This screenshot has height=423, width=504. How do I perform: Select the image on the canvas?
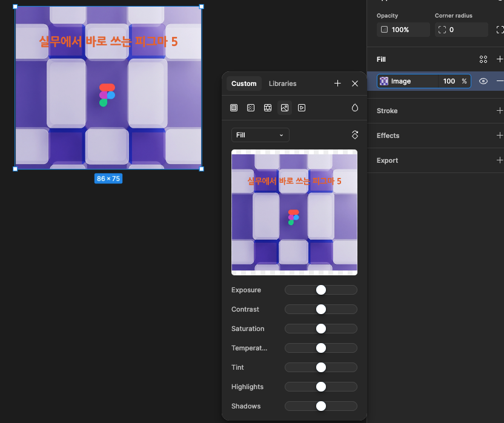click(x=108, y=87)
